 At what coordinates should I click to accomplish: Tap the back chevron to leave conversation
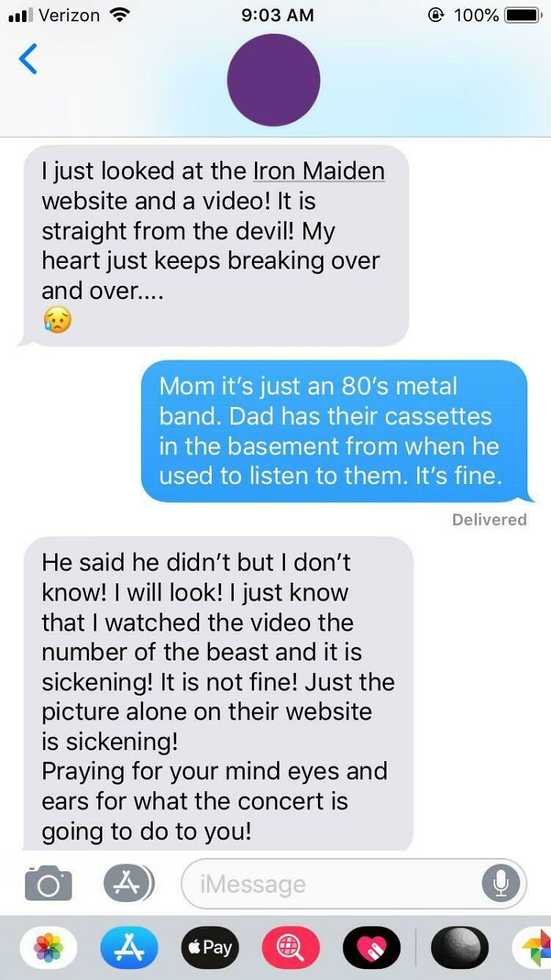coord(28,59)
